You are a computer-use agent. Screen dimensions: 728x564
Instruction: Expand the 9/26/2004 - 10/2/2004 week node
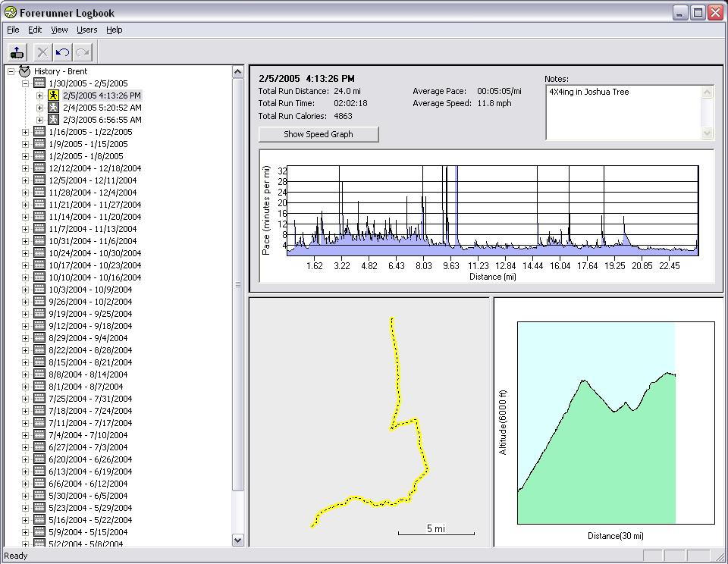click(x=26, y=302)
